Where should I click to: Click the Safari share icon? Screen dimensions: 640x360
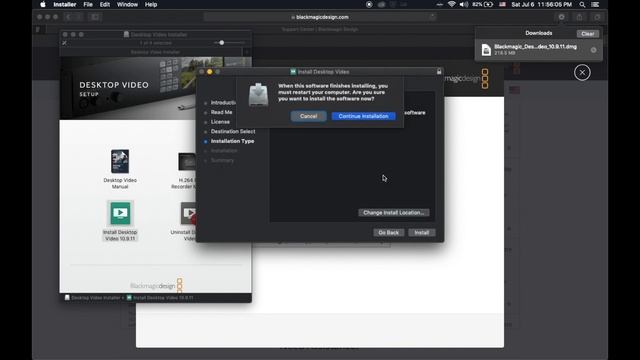(579, 17)
